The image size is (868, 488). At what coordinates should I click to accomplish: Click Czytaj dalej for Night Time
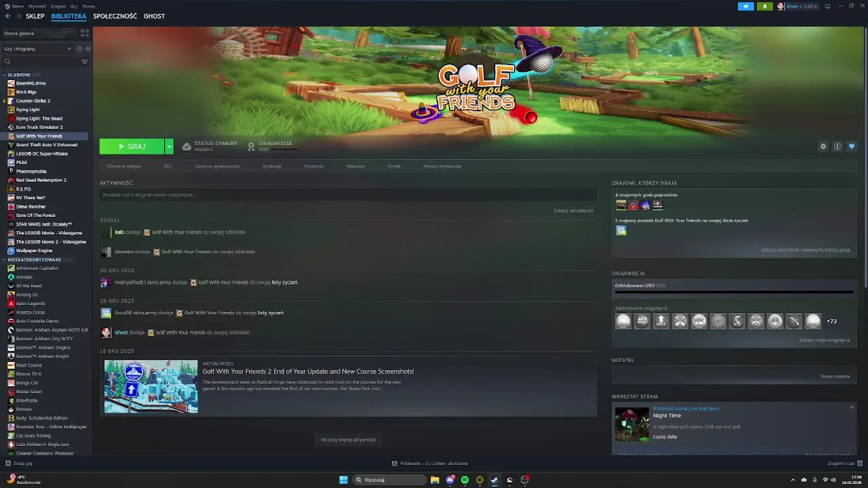pos(665,437)
